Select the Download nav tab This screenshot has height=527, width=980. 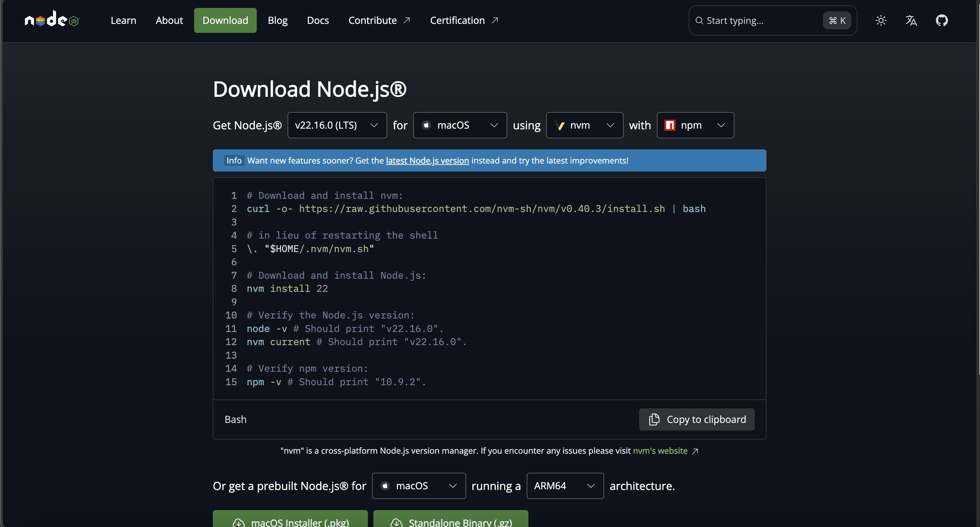click(x=225, y=20)
